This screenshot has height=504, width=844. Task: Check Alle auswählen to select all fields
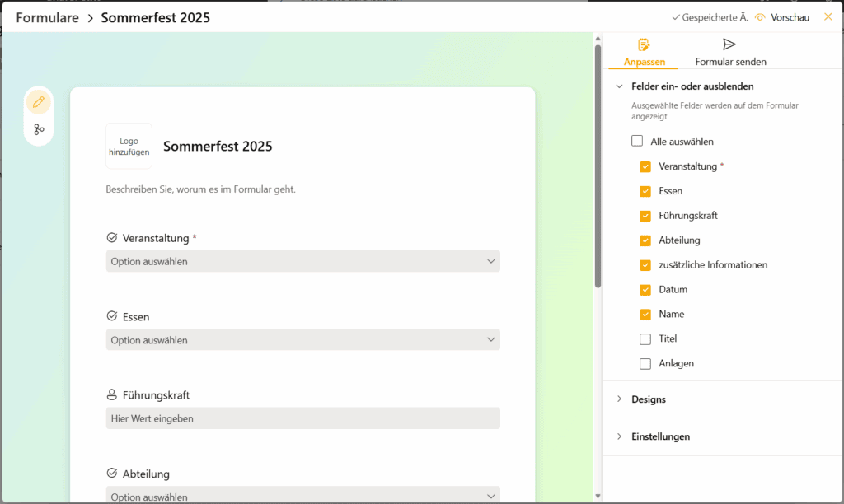[x=636, y=141]
